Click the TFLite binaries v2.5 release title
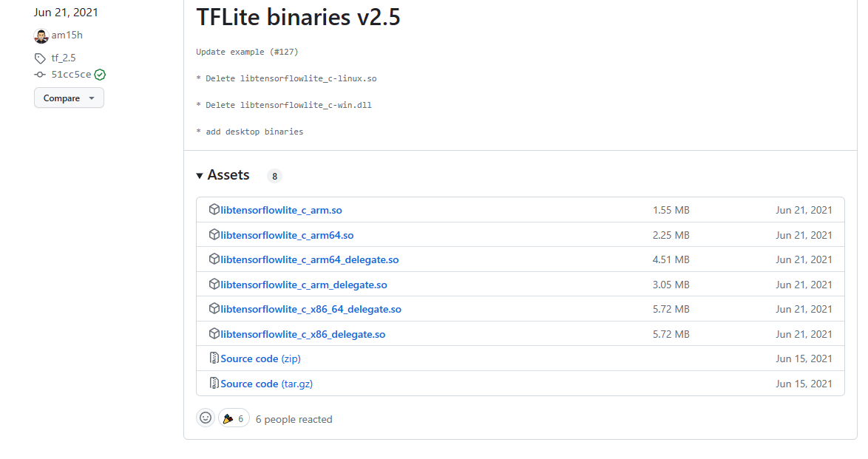The height and width of the screenshot is (459, 868). (298, 16)
